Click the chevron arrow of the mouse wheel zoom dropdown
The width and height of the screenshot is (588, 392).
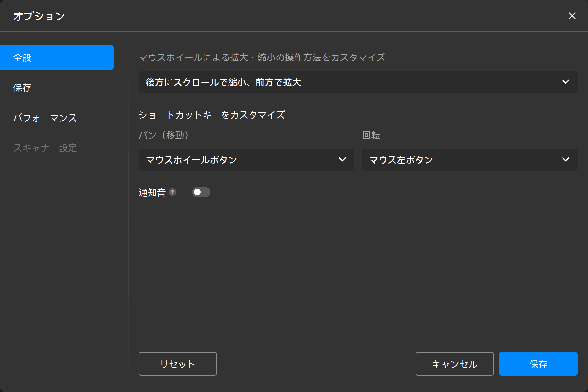point(565,82)
